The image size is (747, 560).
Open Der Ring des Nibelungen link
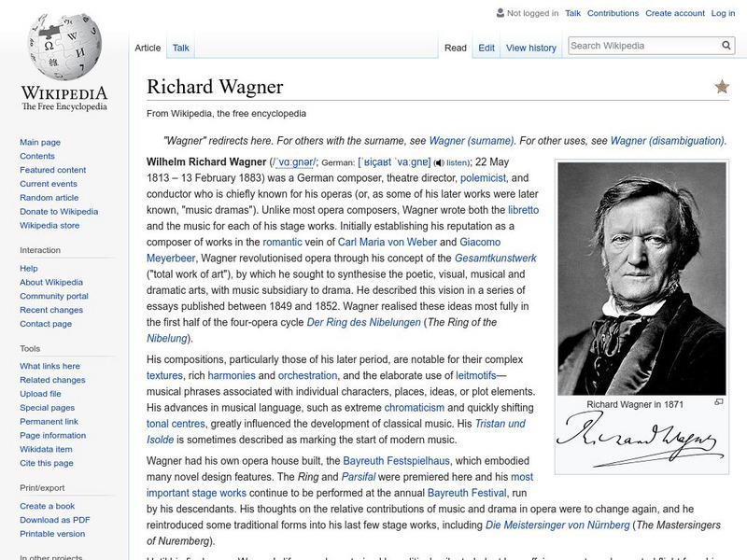pyautogui.click(x=363, y=322)
